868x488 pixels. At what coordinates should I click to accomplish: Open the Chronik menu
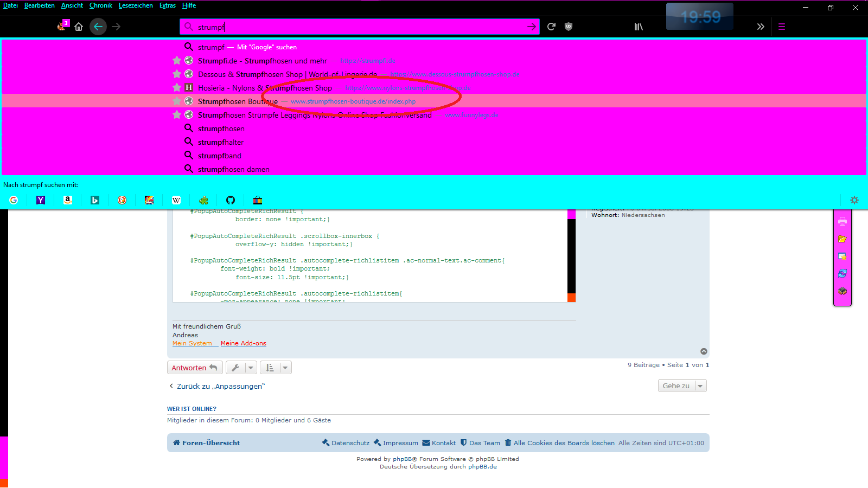pos(101,5)
